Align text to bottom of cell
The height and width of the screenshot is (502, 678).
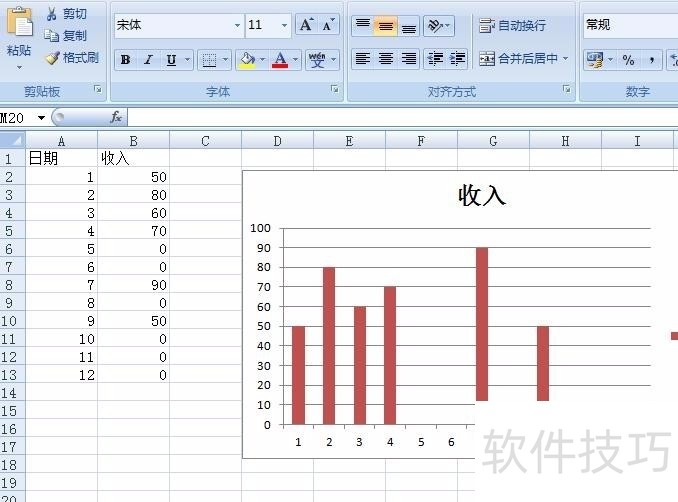(408, 25)
